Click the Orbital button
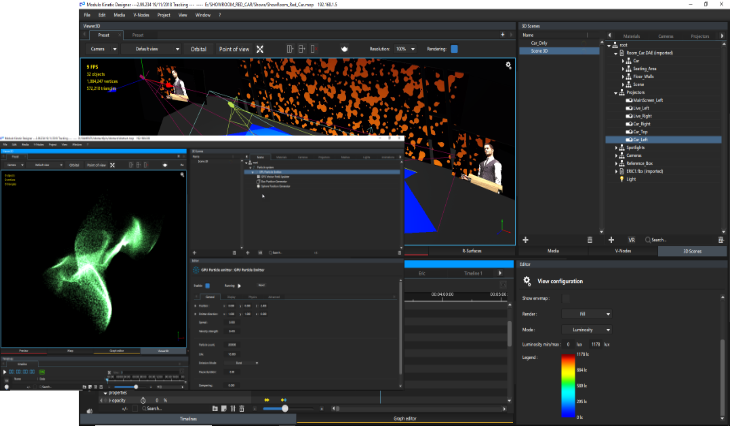 click(x=198, y=49)
